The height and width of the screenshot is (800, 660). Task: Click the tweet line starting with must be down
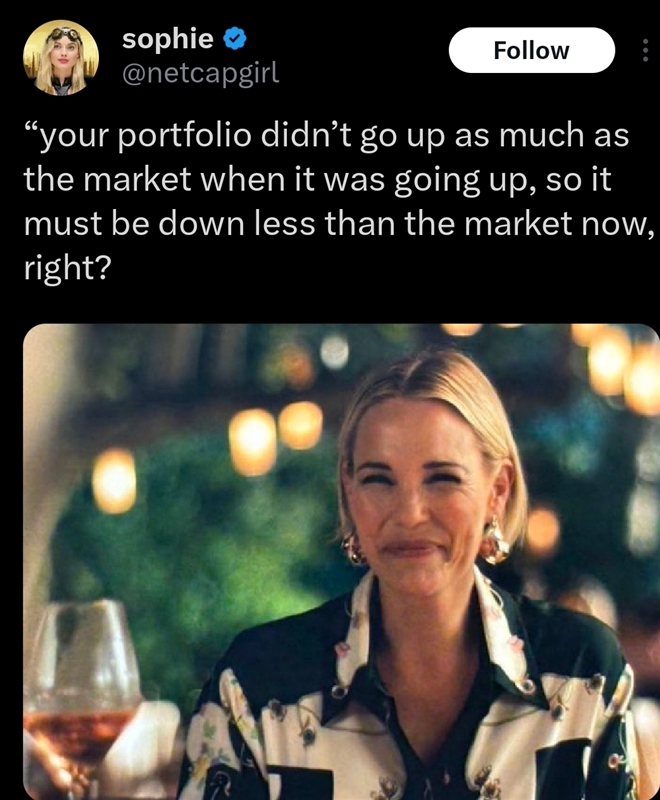tap(339, 224)
